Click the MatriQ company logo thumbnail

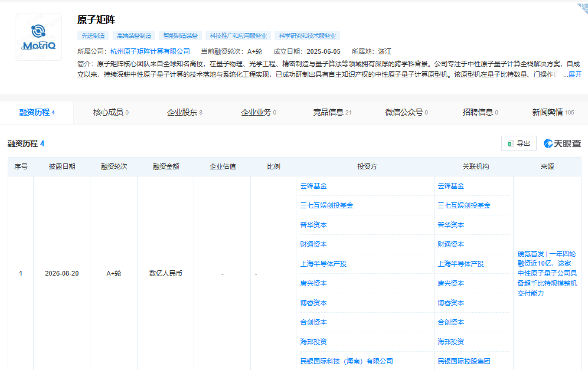[x=38, y=37]
